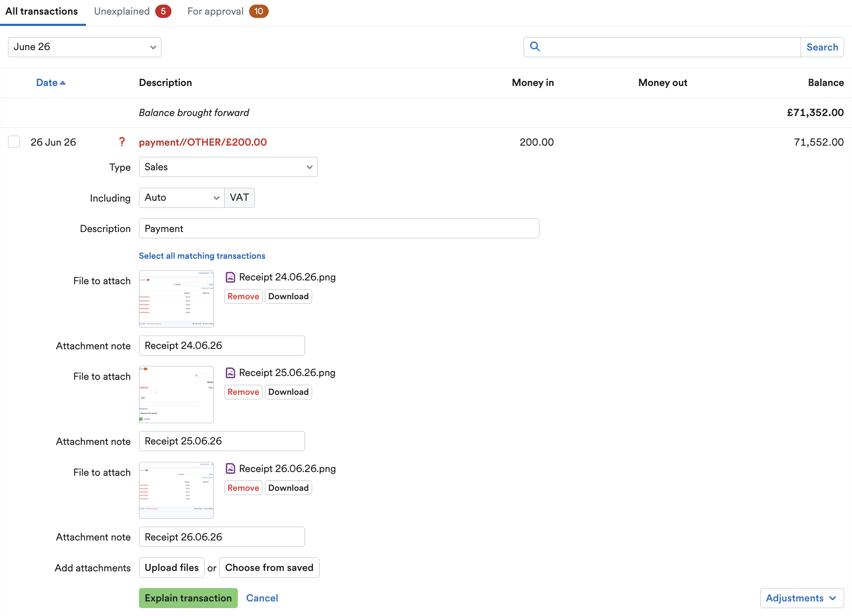Image resolution: width=852 pixels, height=616 pixels.
Task: Remove the Receipt 24.06.26.png attachment
Action: click(x=243, y=296)
